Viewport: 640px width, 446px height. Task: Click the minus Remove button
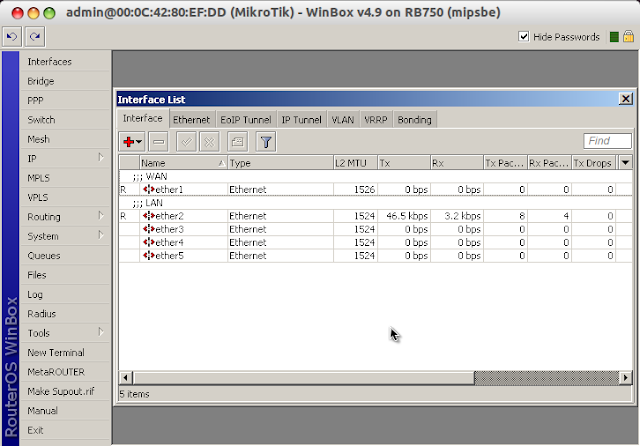[x=158, y=142]
